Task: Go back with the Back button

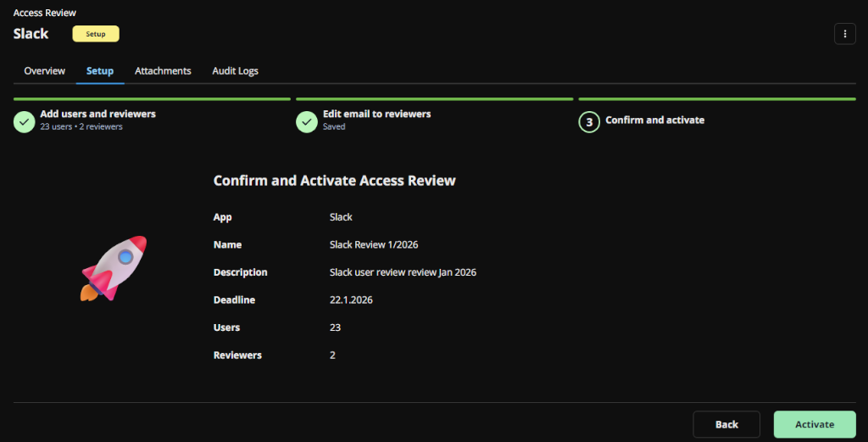Action: coord(726,424)
